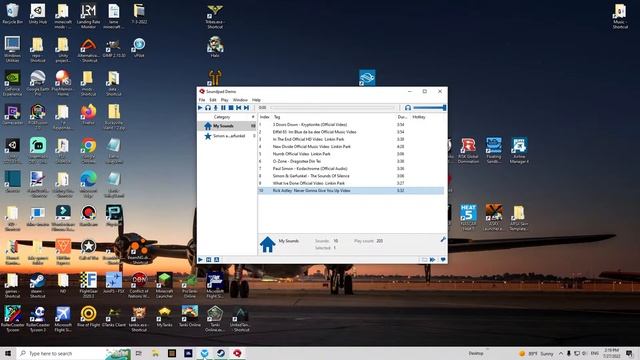Click the H icon in Soundpad status bar
Screen dimensions: 640x360
coord(209,260)
